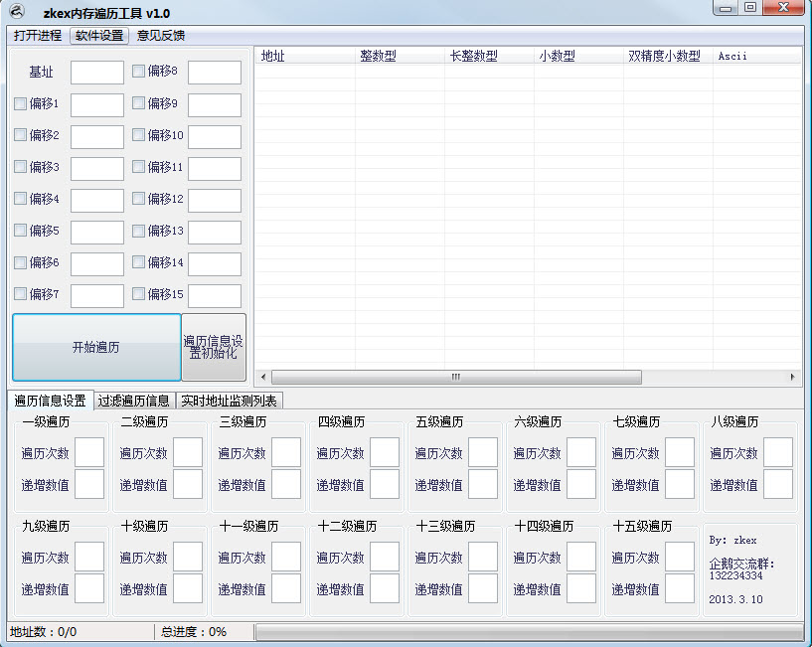Screen dimensions: 812x647
Task: Open the 打开进程 menu
Action: 38,36
